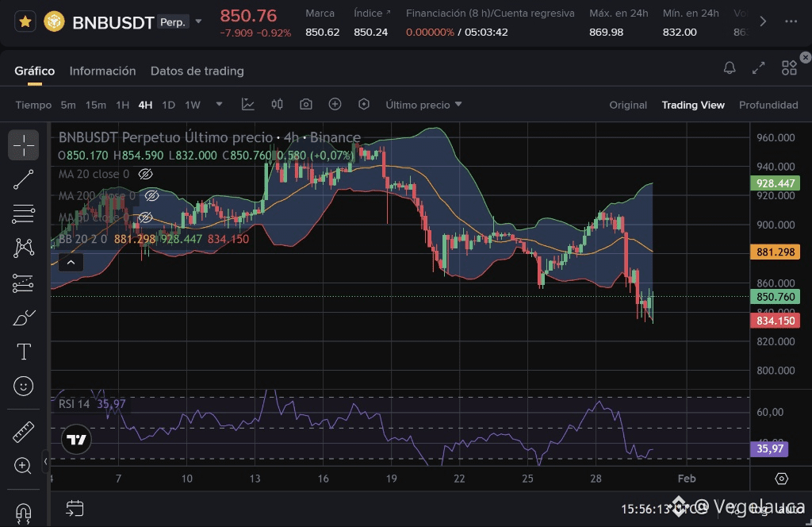Click the candlestick chart style icon
Image resolution: width=812 pixels, height=527 pixels.
point(277,105)
